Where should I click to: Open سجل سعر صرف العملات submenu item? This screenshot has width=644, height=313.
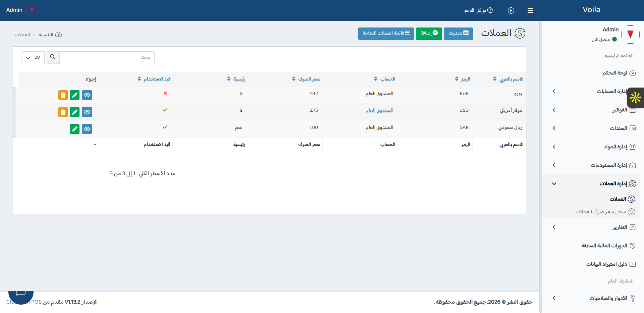tap(605, 212)
